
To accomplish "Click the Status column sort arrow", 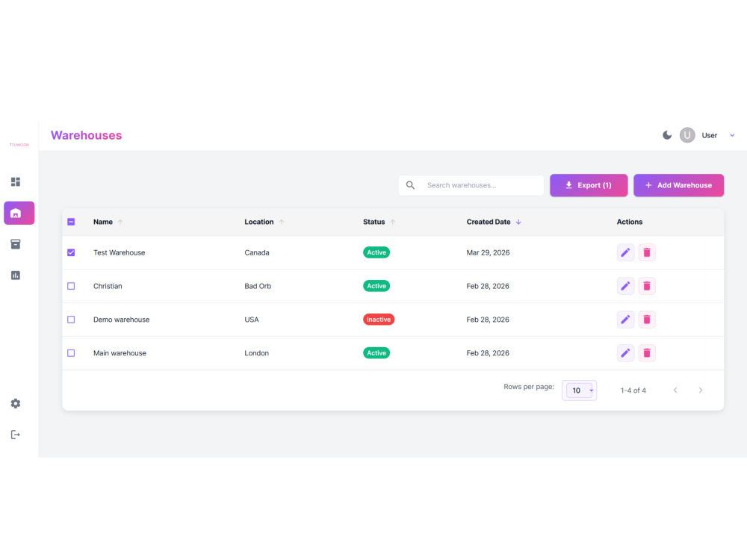I will coord(393,222).
